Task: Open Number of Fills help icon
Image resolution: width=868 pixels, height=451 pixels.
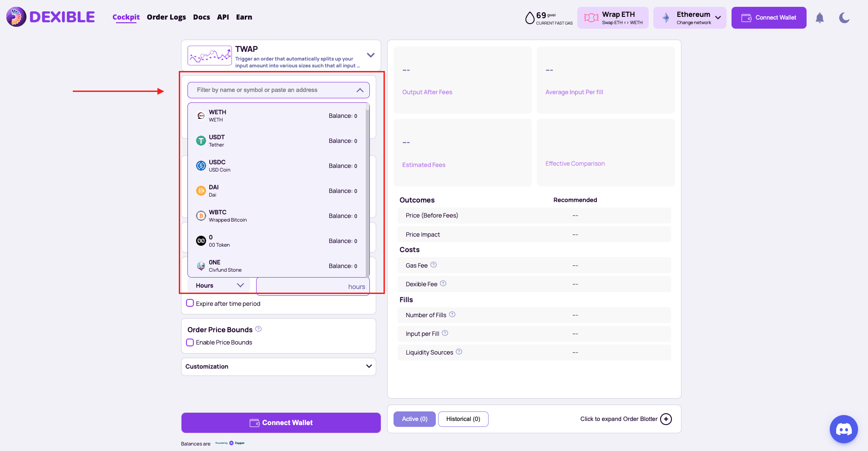Action: point(452,314)
